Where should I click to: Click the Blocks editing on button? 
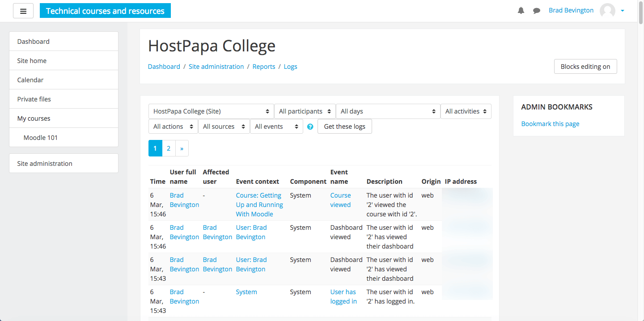[585, 67]
